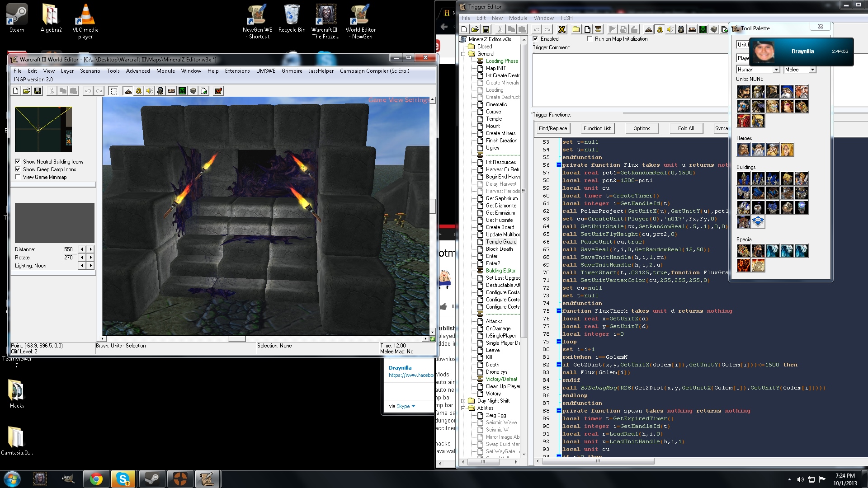This screenshot has width=868, height=488.
Task: Click New Category folder icon in Trigger Editor
Action: pyautogui.click(x=576, y=29)
